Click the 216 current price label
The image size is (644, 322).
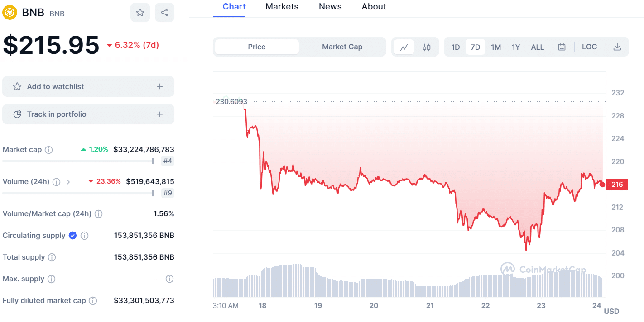tap(617, 185)
